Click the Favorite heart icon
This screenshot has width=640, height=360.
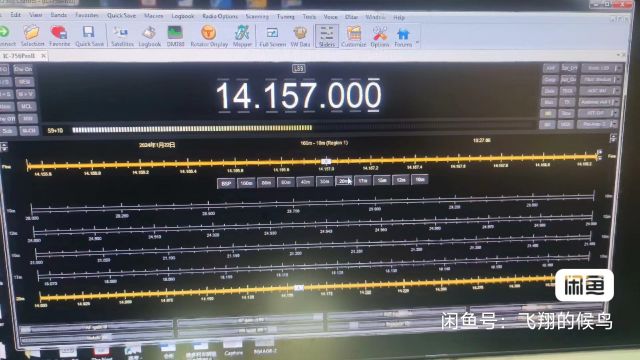tap(60, 36)
